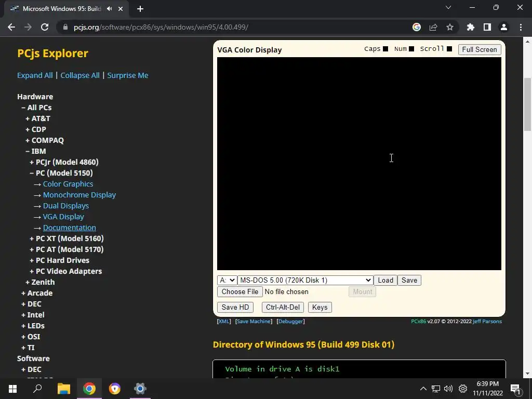Click Choose File button
Image resolution: width=532 pixels, height=399 pixels.
(240, 292)
